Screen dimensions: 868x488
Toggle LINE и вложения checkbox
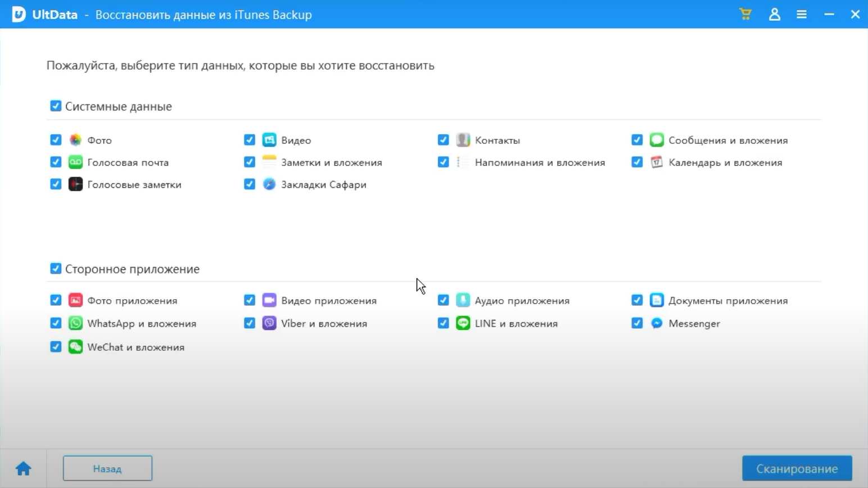pyautogui.click(x=444, y=323)
